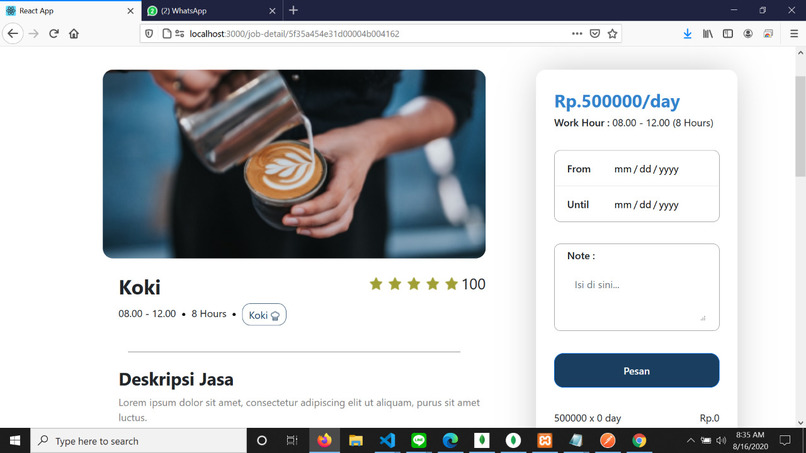
Task: Save page to Pocket
Action: coord(595,34)
